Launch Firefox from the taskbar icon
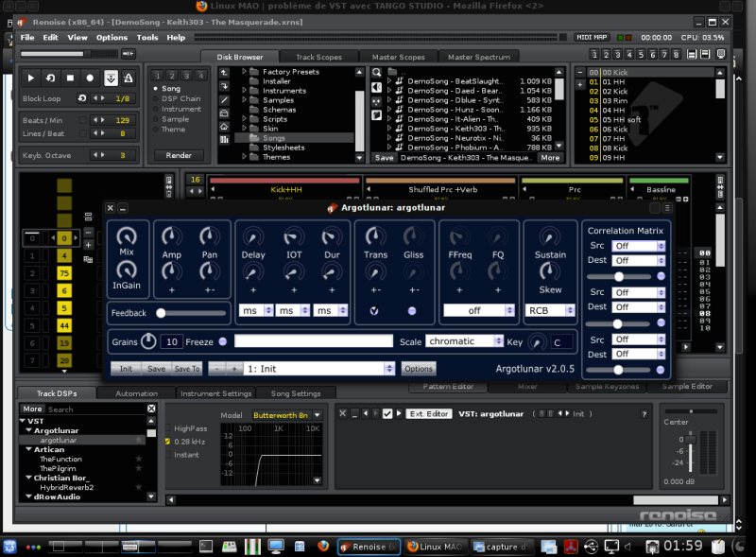This screenshot has height=557, width=756. [323, 547]
